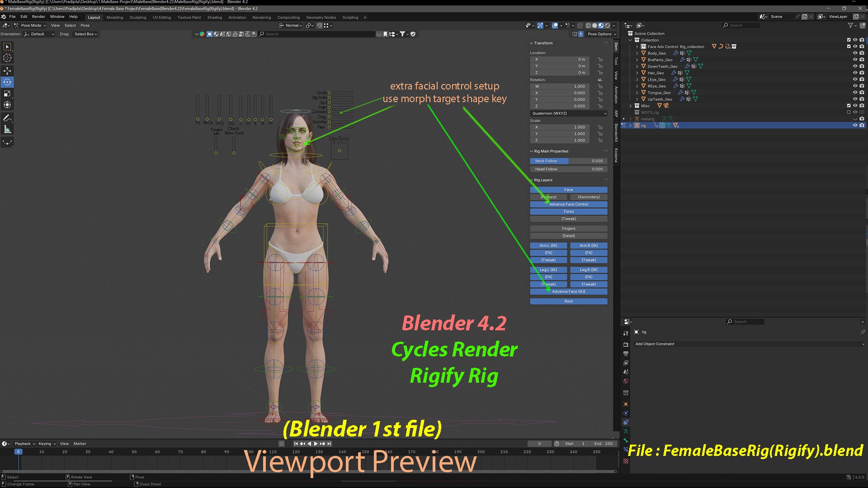Open the Render properties tab
Viewport: 868px width, 488px height.
(626, 344)
